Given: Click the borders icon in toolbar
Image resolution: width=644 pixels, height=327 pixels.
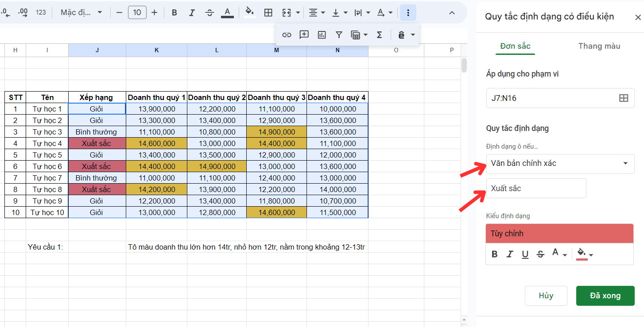Looking at the screenshot, I should (268, 12).
